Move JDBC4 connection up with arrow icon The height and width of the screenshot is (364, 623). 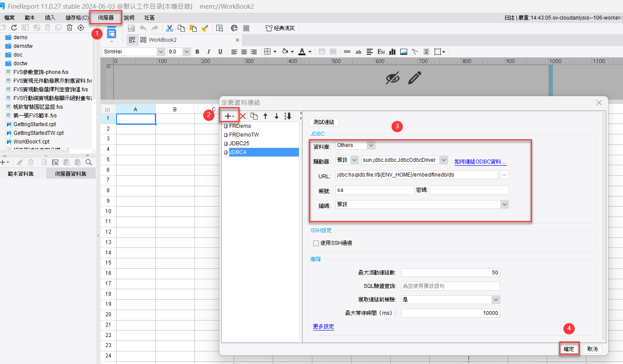[265, 116]
